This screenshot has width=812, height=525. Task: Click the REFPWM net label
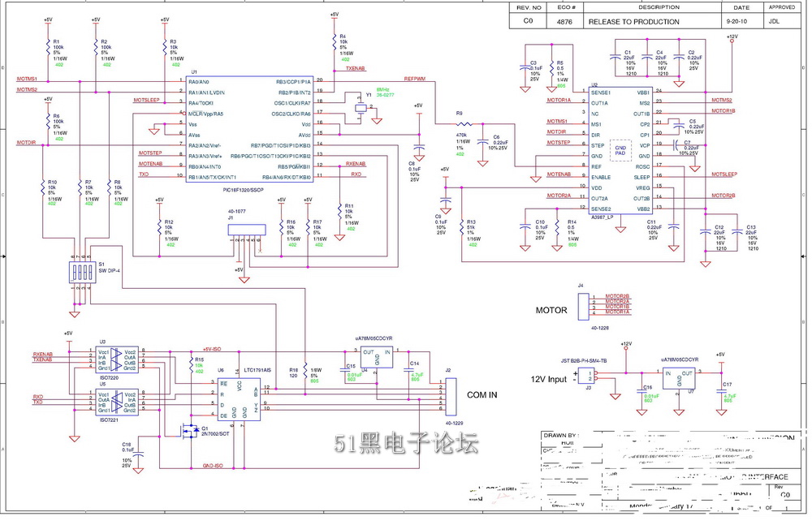point(414,80)
